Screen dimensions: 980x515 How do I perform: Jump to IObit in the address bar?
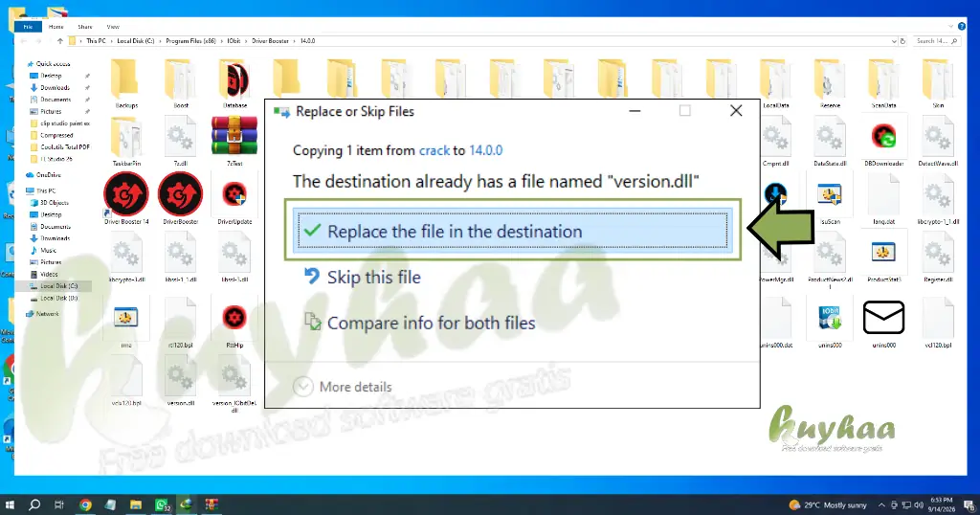pos(234,41)
